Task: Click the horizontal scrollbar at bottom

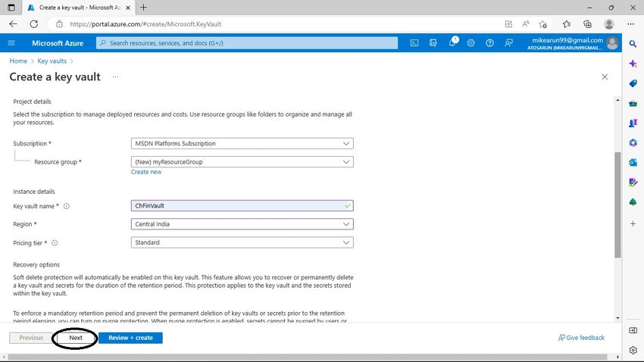Action: 307,357
